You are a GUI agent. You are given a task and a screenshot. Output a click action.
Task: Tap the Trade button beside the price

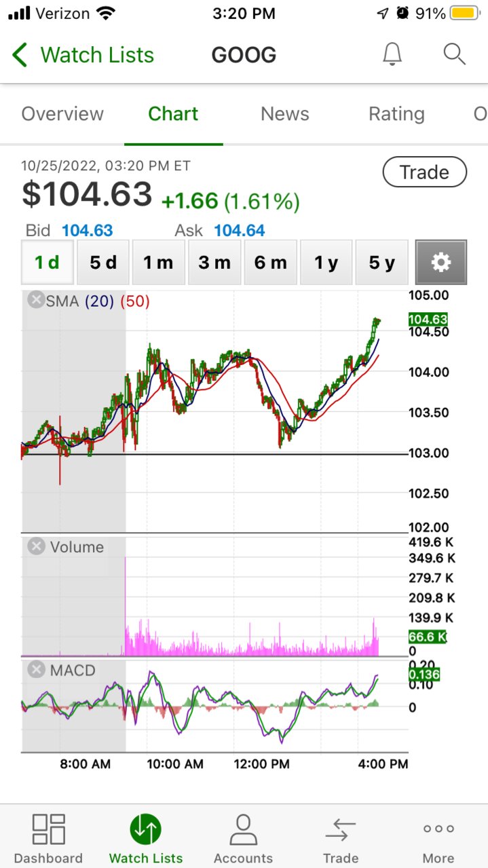click(425, 172)
